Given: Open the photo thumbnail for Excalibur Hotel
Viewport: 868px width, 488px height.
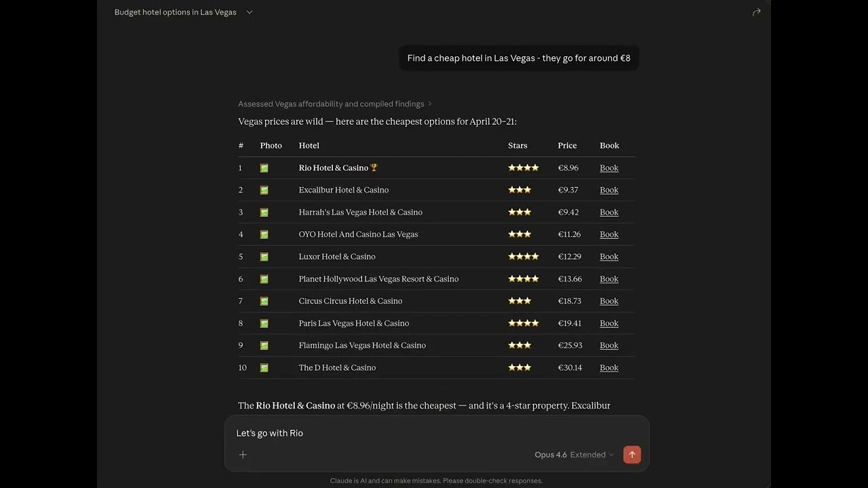Looking at the screenshot, I should 264,190.
